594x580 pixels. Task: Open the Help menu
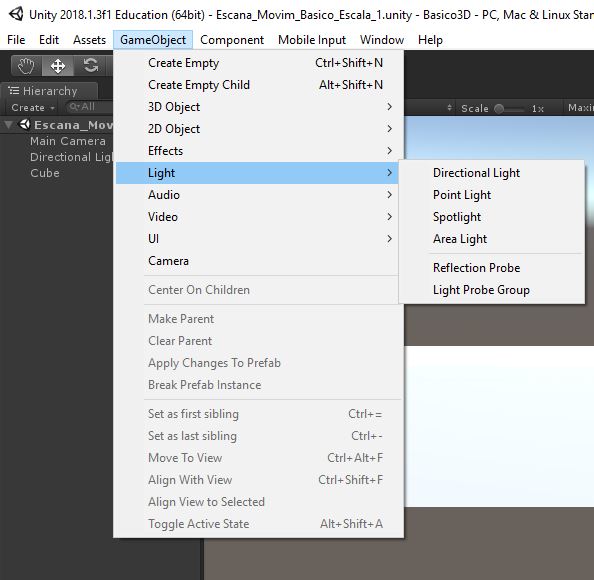430,40
